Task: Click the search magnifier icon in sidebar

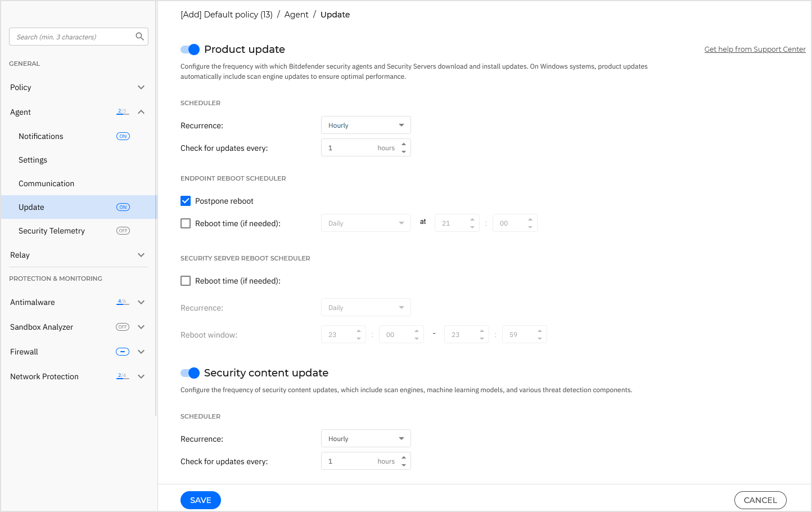Action: [139, 36]
